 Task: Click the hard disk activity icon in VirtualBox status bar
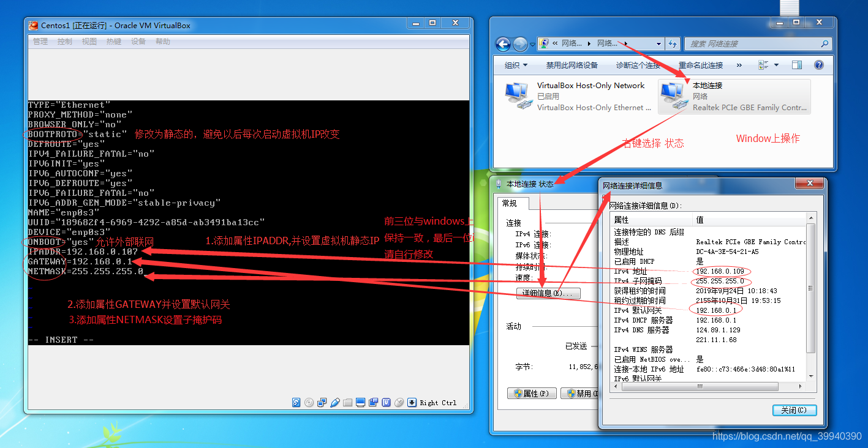pos(296,402)
